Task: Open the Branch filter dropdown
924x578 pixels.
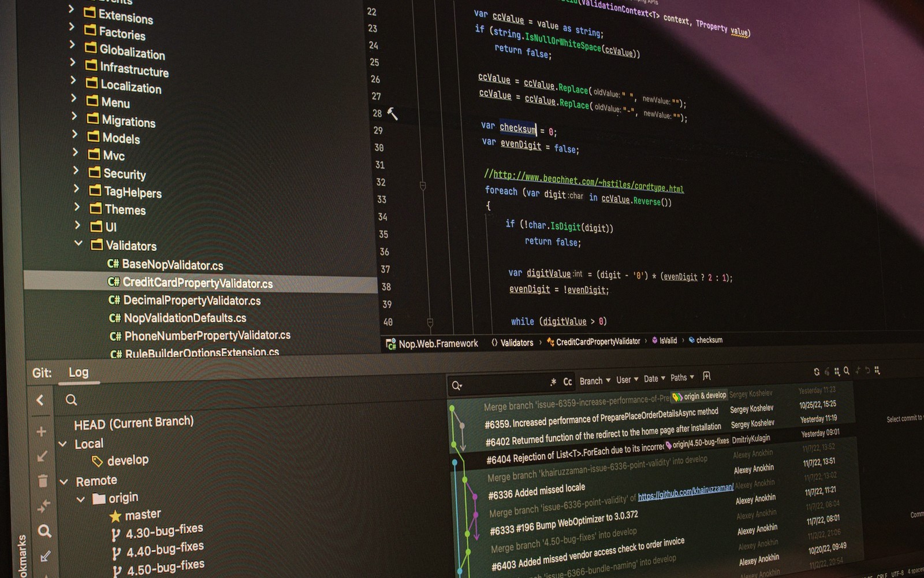Action: tap(595, 381)
